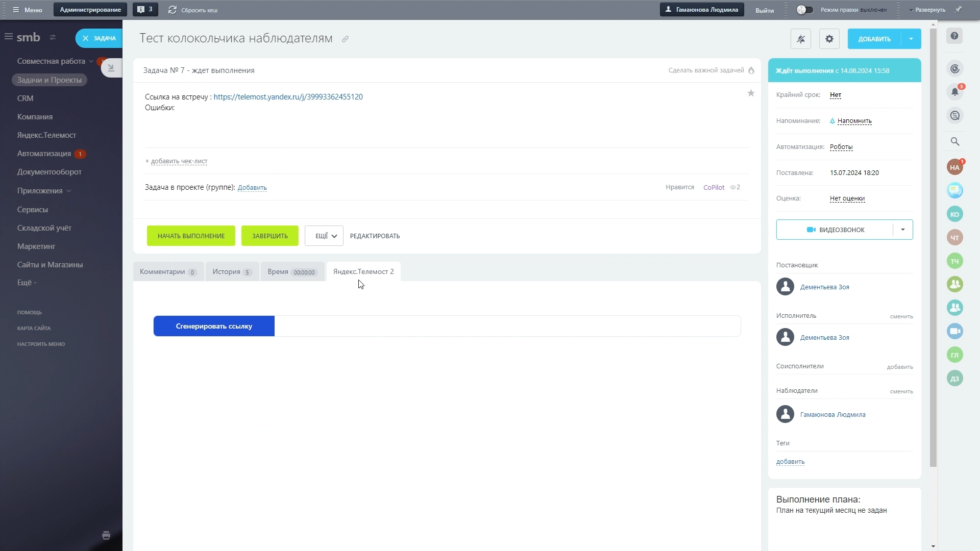980x551 pixels.
Task: Open the ДОБАВИТЬ button dropdown arrow
Action: click(911, 39)
